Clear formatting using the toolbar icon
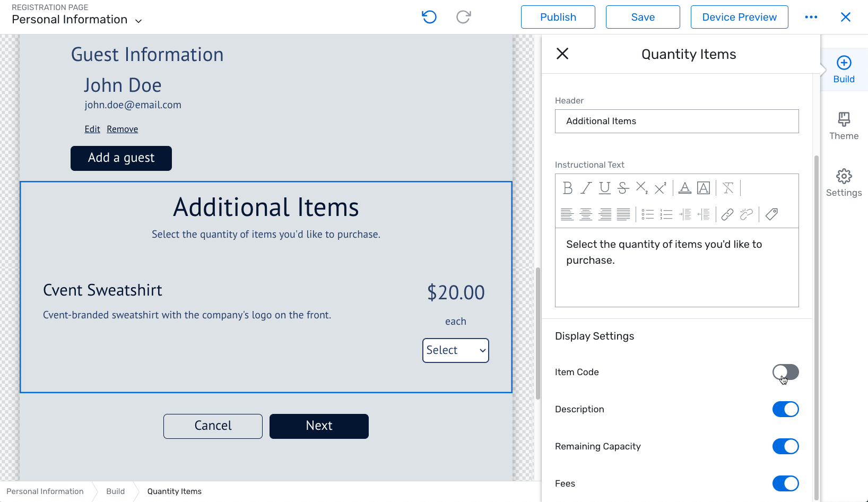 pyautogui.click(x=727, y=188)
